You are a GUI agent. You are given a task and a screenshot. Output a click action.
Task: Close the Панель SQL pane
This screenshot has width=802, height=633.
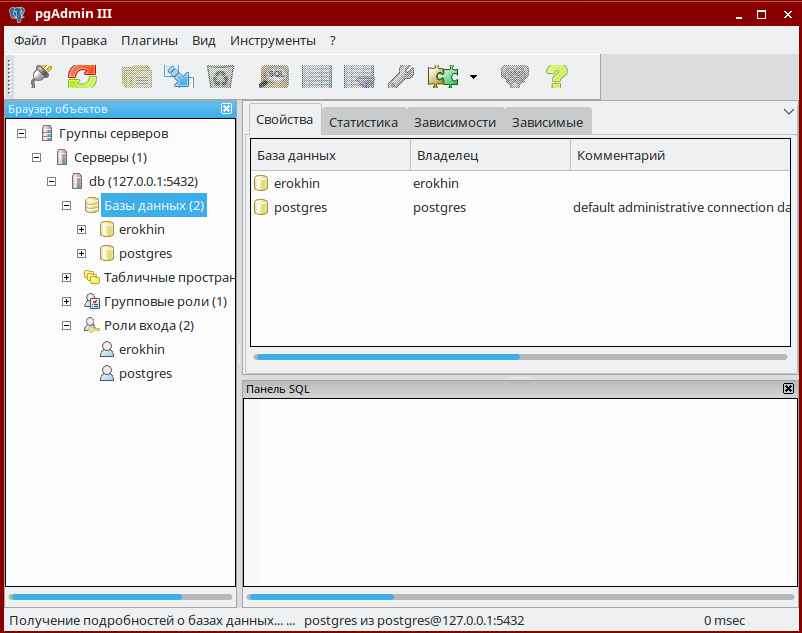point(788,389)
